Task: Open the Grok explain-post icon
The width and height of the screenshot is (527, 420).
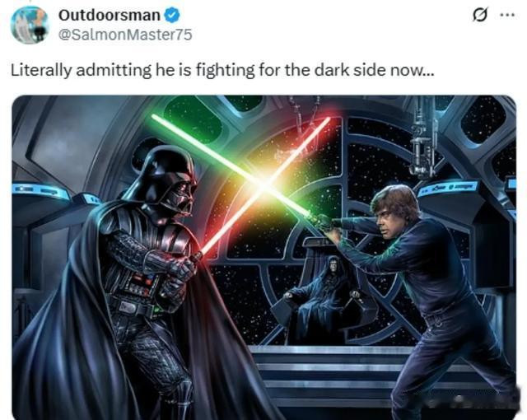Action: pyautogui.click(x=479, y=15)
